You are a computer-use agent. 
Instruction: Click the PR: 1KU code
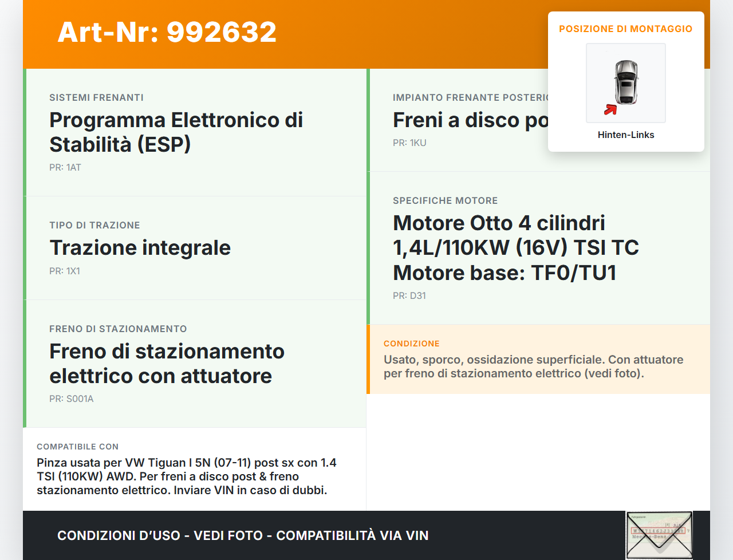point(409,143)
